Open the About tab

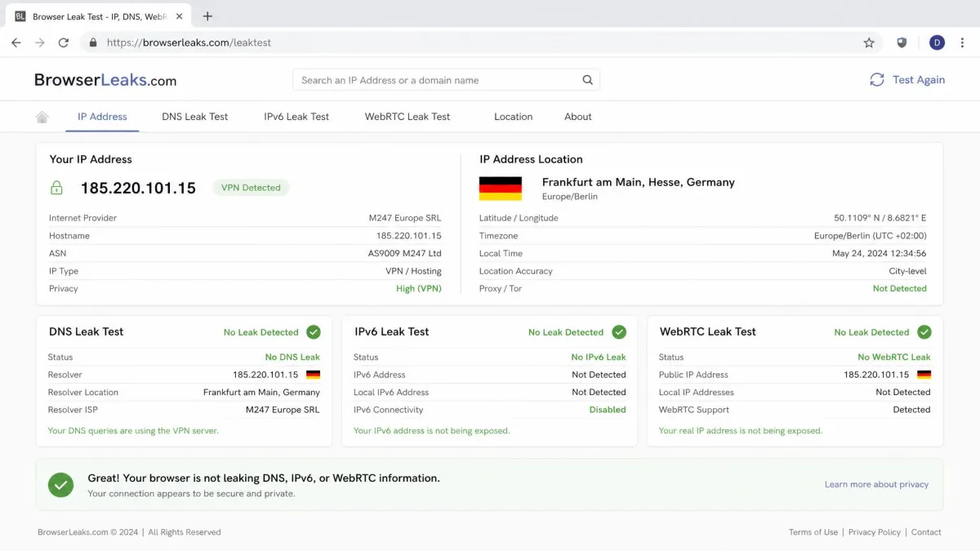coord(578,117)
